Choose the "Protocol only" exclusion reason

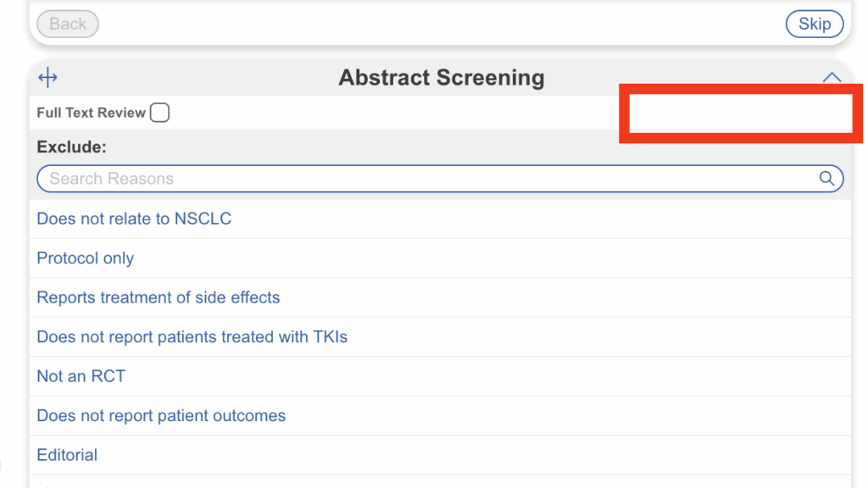click(86, 258)
